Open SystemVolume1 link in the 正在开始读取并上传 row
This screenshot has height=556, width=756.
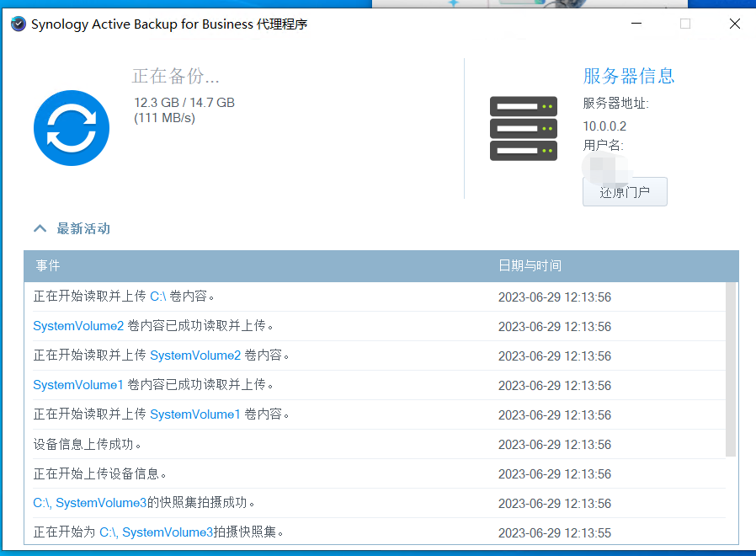[195, 414]
